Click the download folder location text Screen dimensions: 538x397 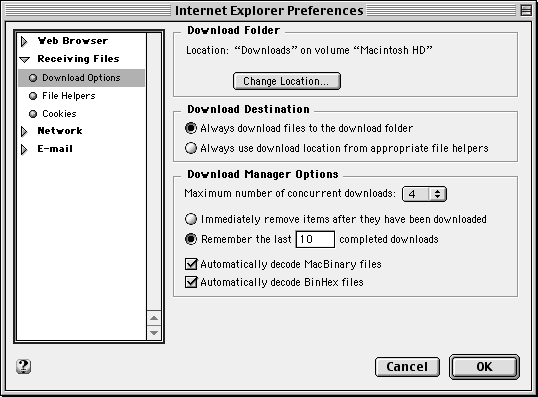pyautogui.click(x=309, y=50)
